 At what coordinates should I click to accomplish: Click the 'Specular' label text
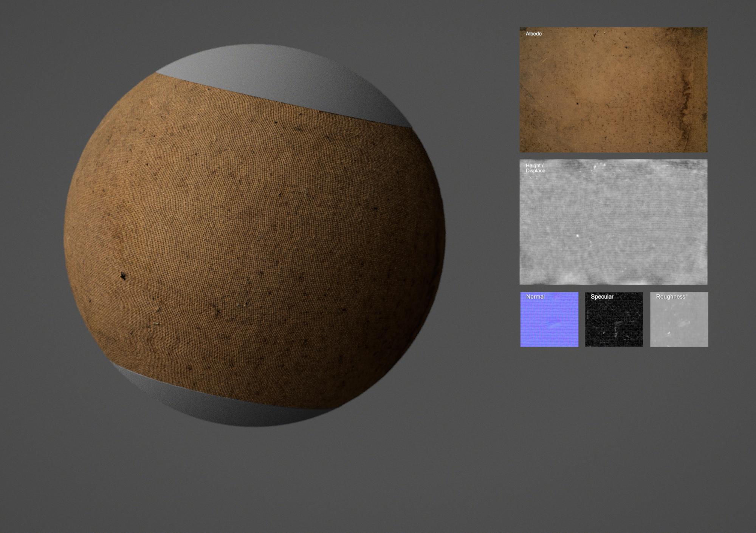tap(602, 297)
